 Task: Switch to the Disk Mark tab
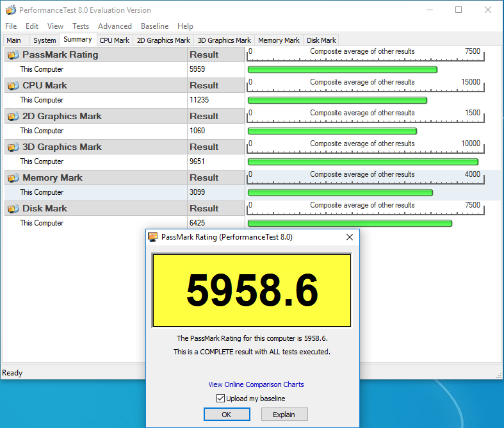pyautogui.click(x=321, y=40)
